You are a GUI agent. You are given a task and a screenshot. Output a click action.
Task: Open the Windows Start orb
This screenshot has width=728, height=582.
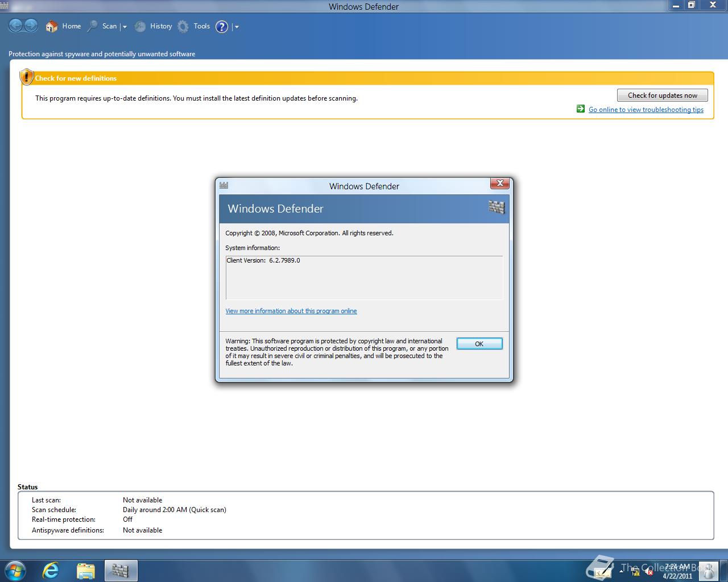14,571
